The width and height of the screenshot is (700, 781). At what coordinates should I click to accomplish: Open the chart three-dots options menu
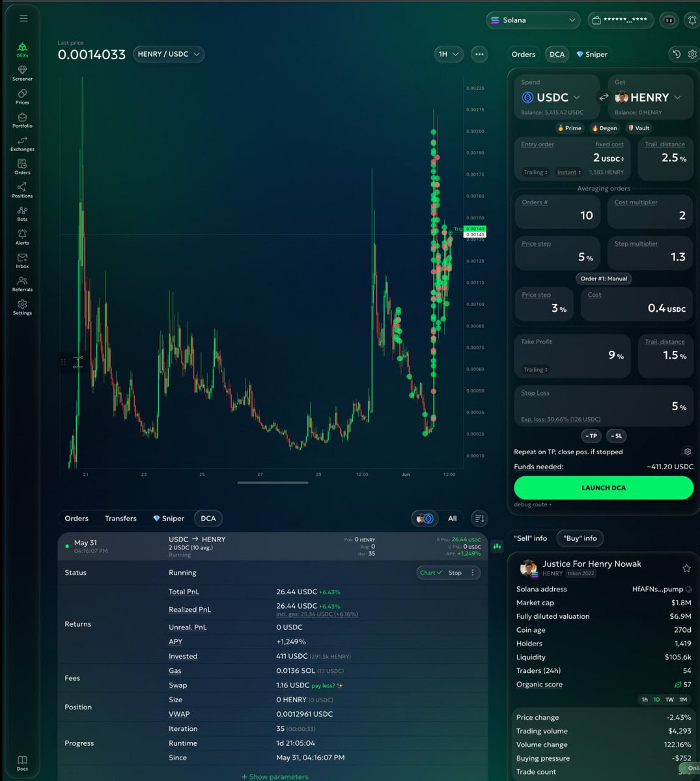pyautogui.click(x=479, y=54)
